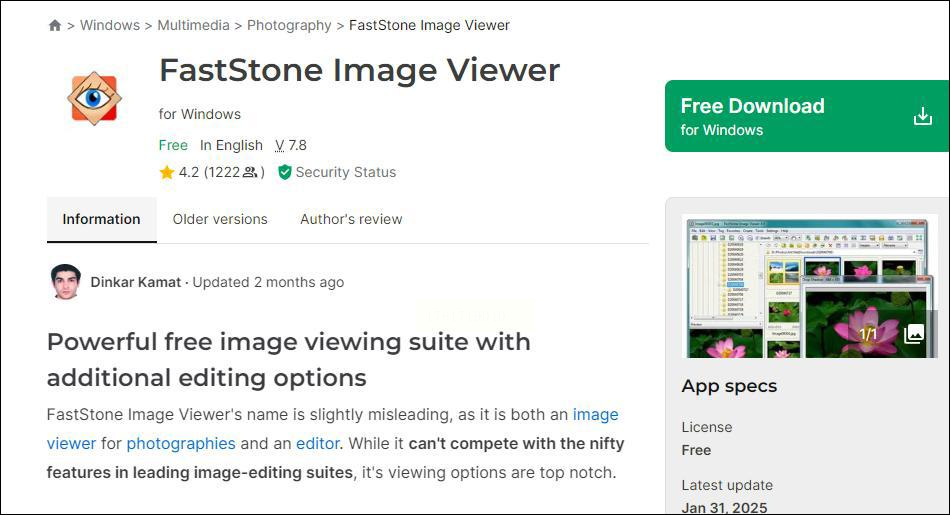Open the "photographies" link

coord(181,443)
